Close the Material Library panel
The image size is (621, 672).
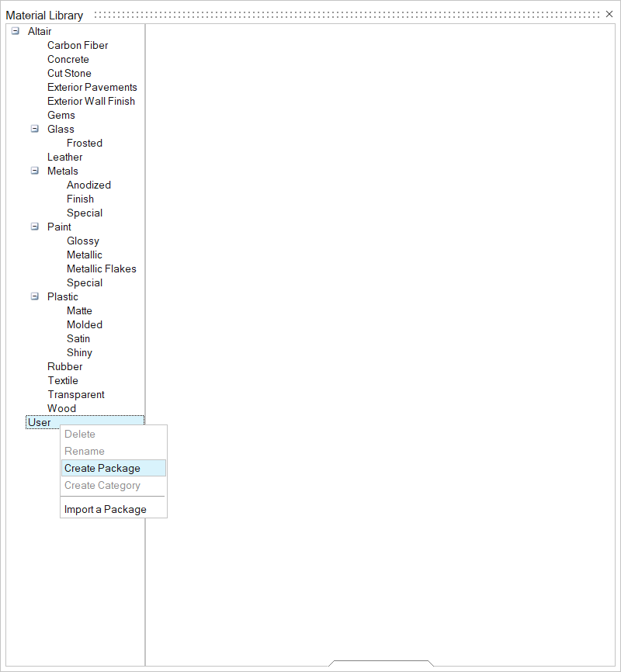(609, 14)
